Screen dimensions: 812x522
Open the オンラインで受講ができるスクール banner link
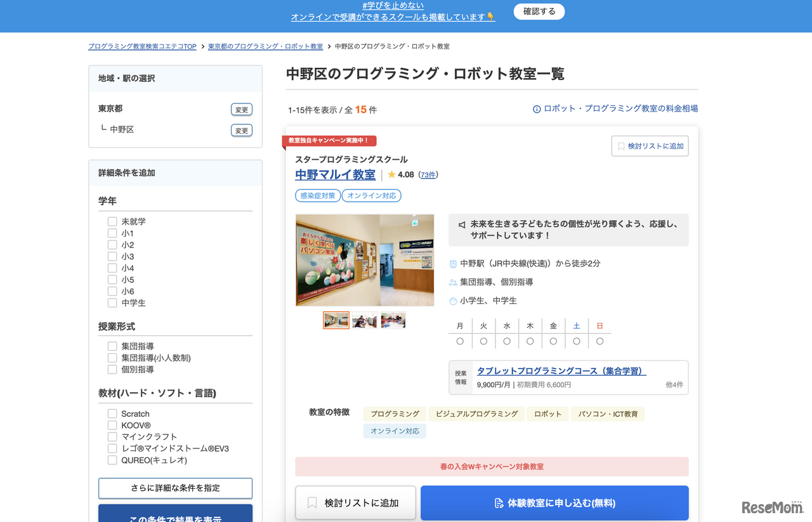393,17
